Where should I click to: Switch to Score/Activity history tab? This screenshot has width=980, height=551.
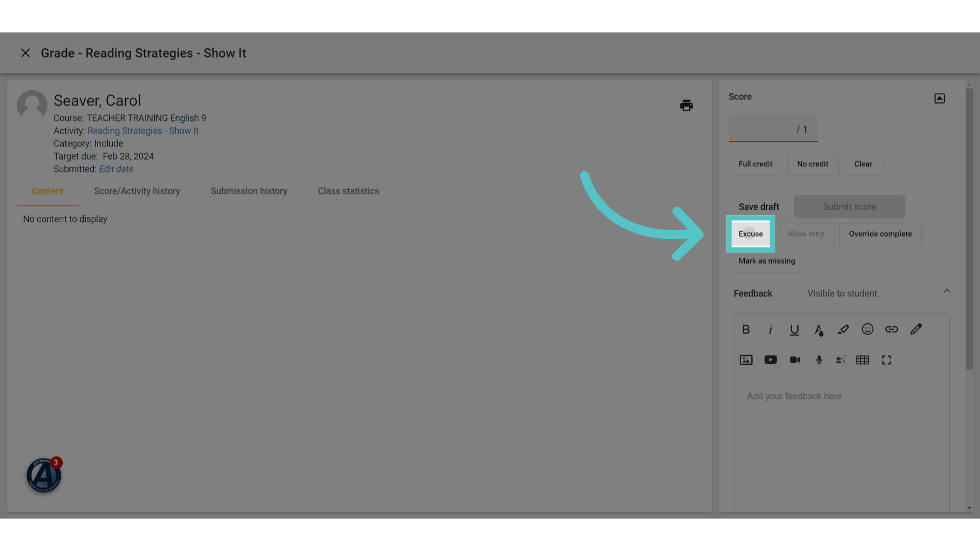tap(137, 191)
